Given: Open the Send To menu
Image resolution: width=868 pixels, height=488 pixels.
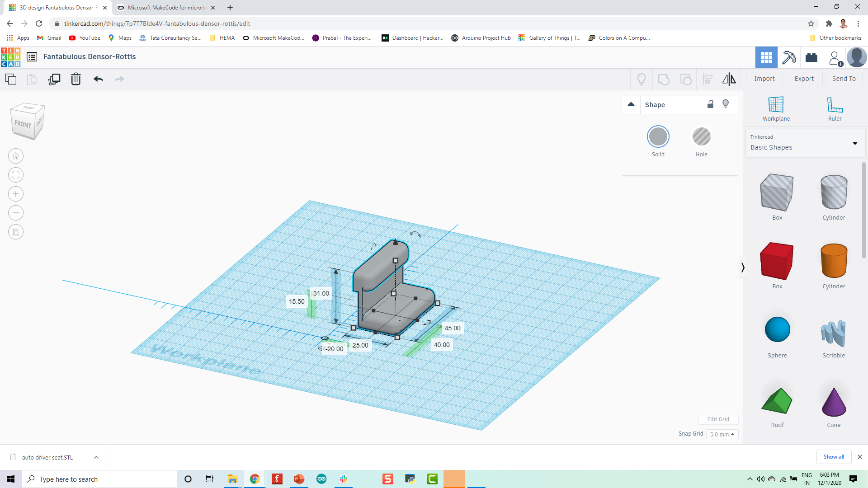Looking at the screenshot, I should (844, 78).
